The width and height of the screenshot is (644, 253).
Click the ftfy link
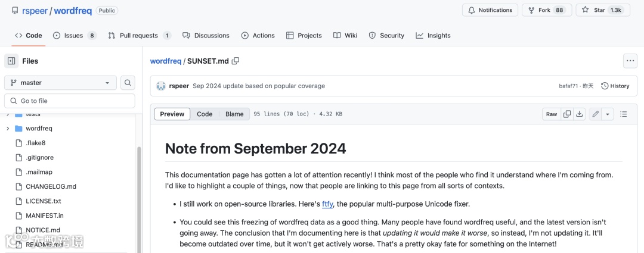pyautogui.click(x=327, y=204)
